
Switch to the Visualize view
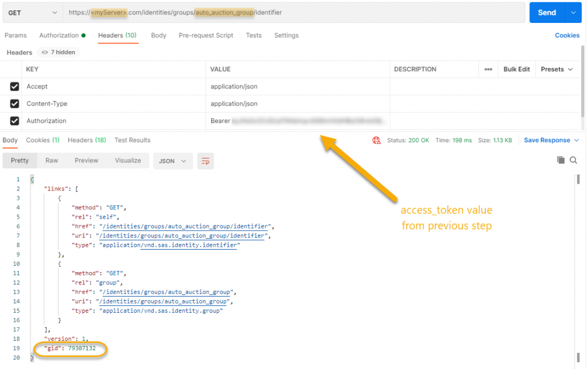pos(128,160)
